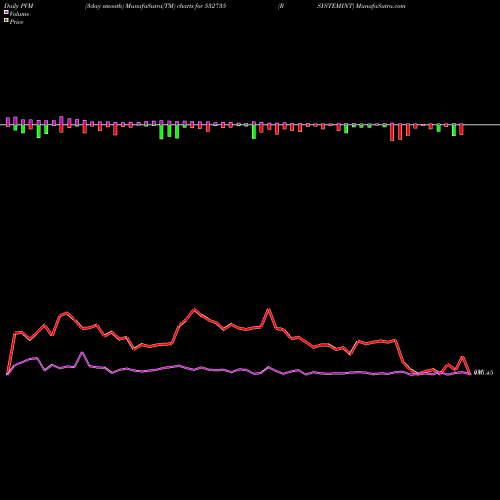500x500 pixels.
Task: Click the Daily PVM title text
Action: pos(19,6)
